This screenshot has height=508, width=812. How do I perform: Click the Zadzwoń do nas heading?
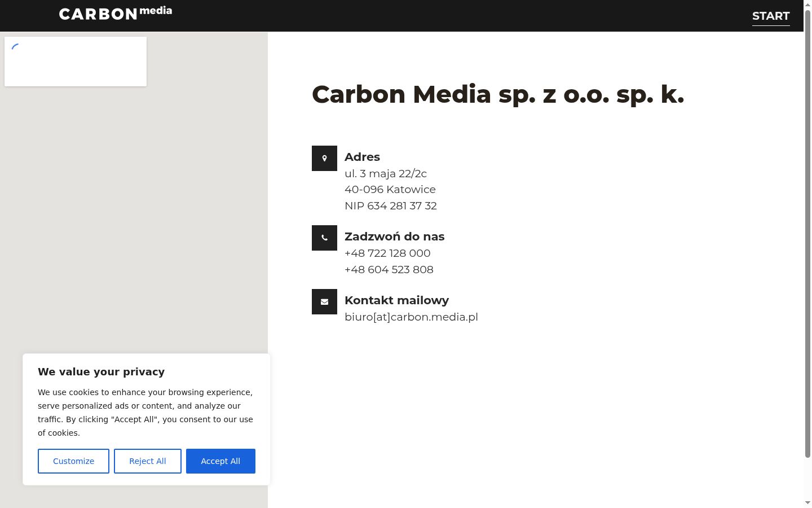(x=395, y=237)
